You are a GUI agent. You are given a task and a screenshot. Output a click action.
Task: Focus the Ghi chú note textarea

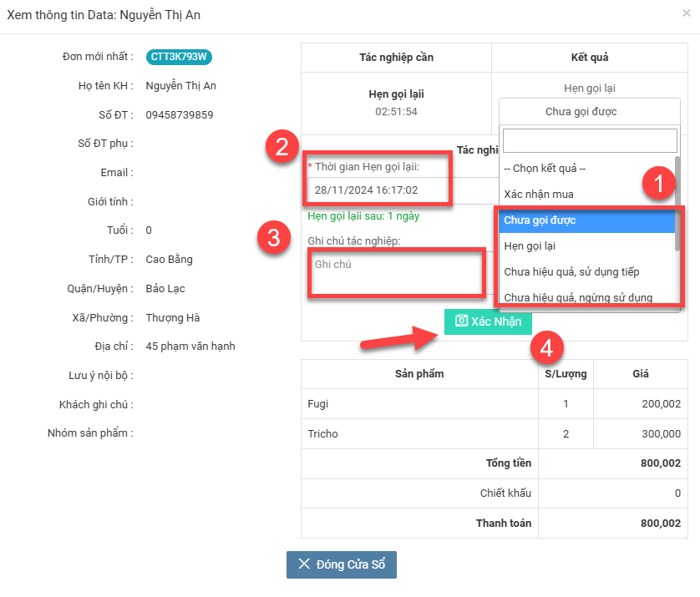pos(396,272)
